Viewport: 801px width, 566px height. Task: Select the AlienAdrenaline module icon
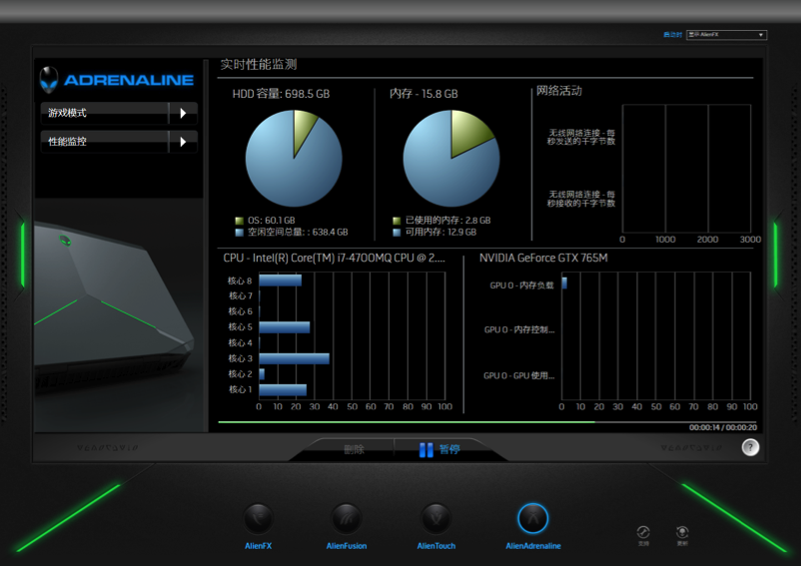tap(533, 518)
